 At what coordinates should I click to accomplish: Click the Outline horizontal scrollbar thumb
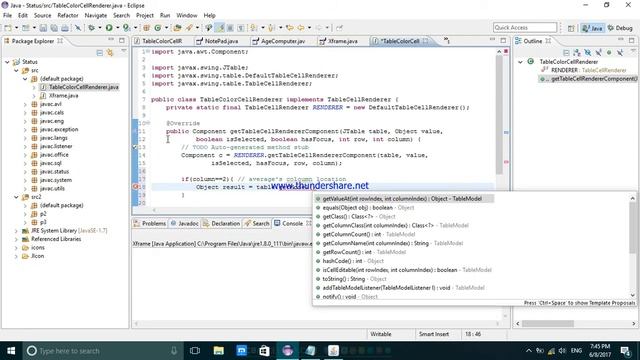[x=548, y=324]
